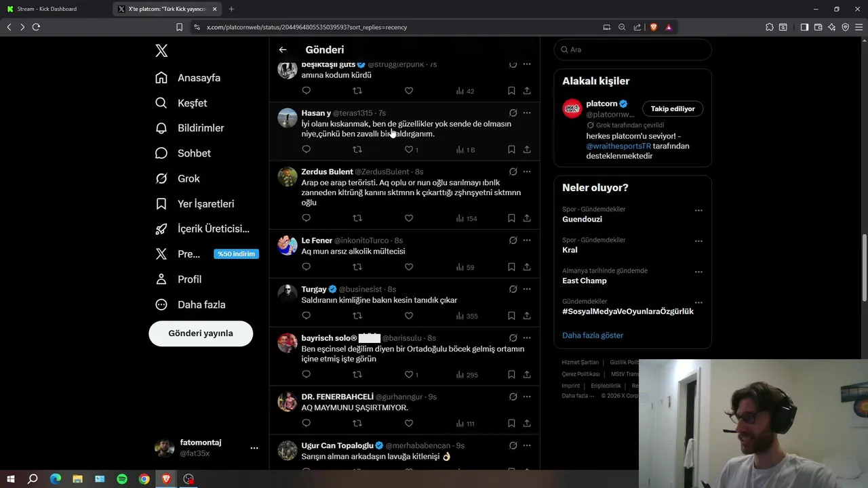
Task: Open the platcorn profile avatar
Action: (x=572, y=108)
